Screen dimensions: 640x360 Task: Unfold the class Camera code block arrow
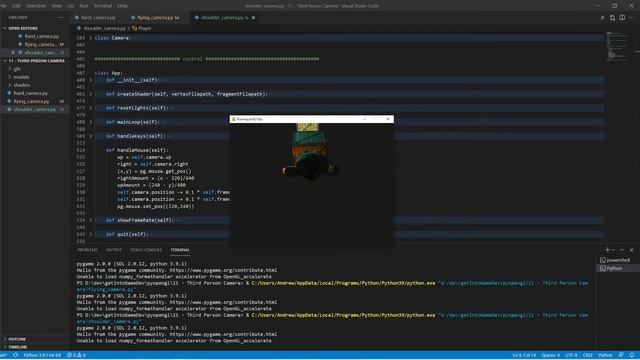pyautogui.click(x=91, y=38)
